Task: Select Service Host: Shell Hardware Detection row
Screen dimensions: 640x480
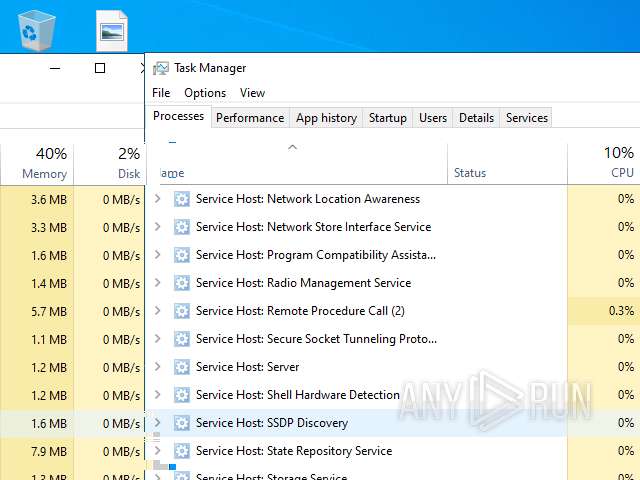Action: tap(393, 395)
